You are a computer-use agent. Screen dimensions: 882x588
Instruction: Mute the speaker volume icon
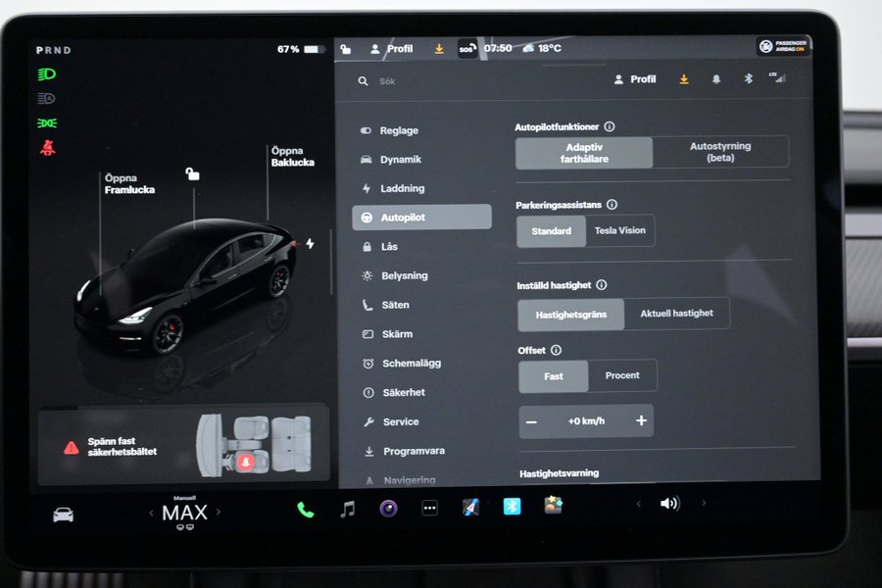coord(669,504)
